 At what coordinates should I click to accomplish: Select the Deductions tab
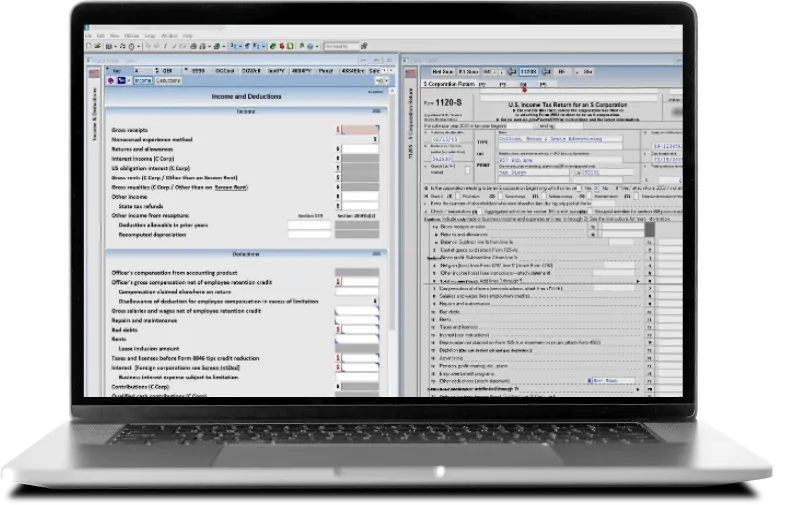[168, 81]
